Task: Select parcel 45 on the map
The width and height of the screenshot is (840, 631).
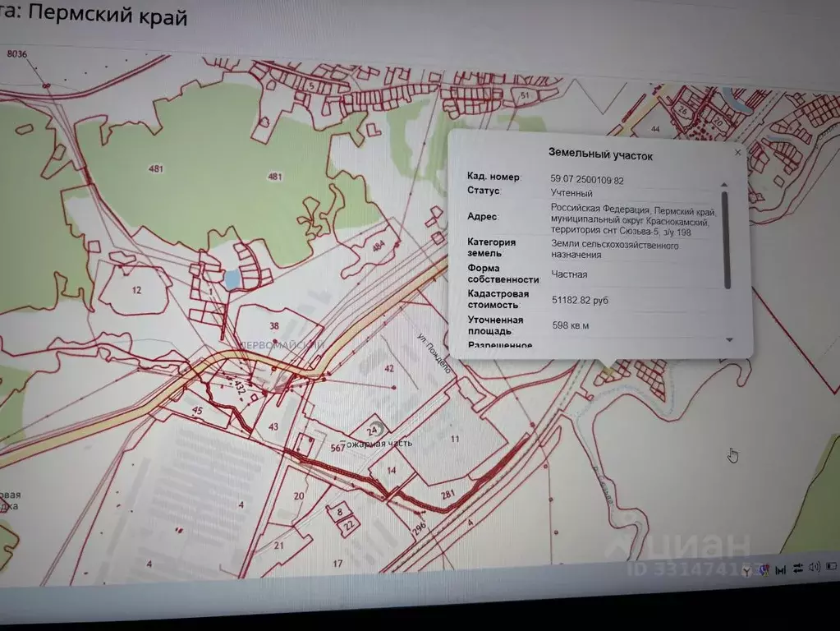Action: pos(197,411)
